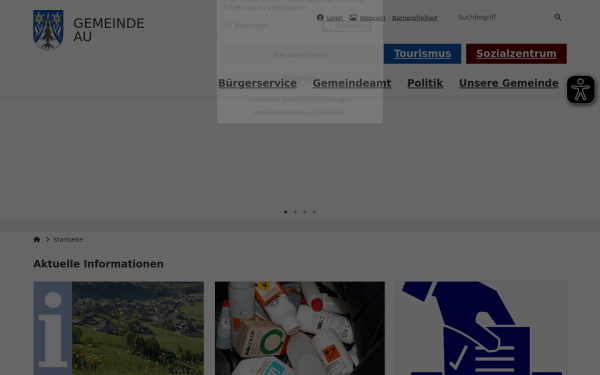Open the Unsere Gemeinde menu
The width and height of the screenshot is (600, 375).
click(509, 83)
